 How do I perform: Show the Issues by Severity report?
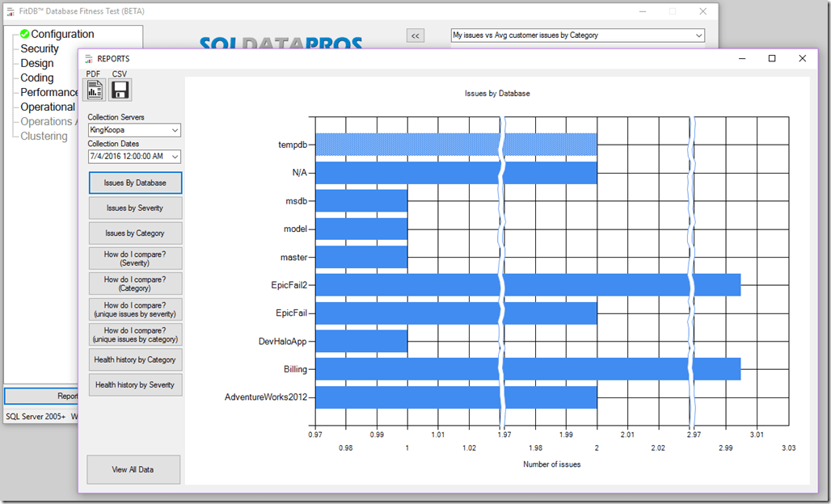134,208
